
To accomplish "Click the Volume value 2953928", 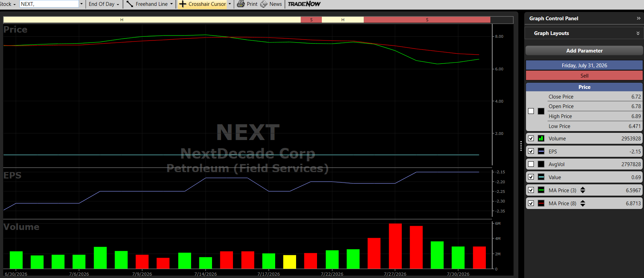I will 631,139.
